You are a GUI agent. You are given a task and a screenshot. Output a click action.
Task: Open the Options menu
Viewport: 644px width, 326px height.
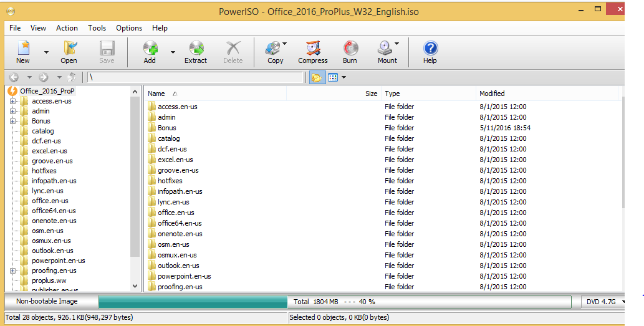click(129, 28)
